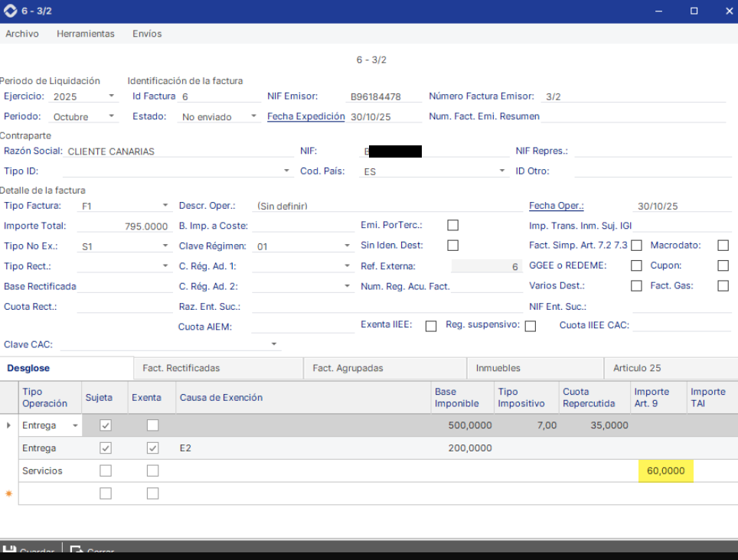Screen dimensions: 738x560
Task: Click the application logo icon in title bar
Action: tap(11, 11)
